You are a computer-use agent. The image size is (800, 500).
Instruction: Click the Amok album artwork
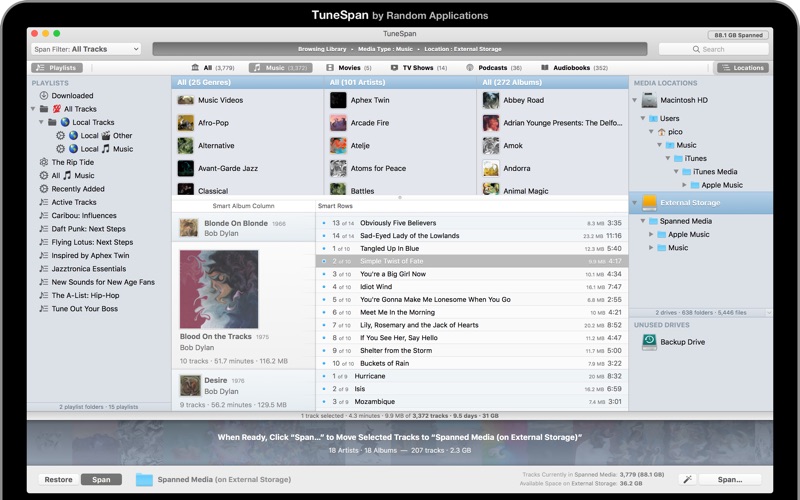491,145
